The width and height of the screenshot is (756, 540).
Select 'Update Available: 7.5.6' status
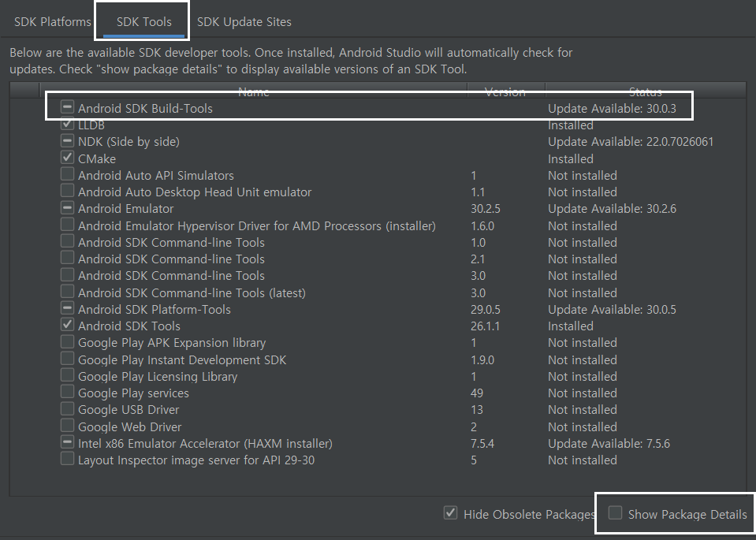[x=609, y=444]
